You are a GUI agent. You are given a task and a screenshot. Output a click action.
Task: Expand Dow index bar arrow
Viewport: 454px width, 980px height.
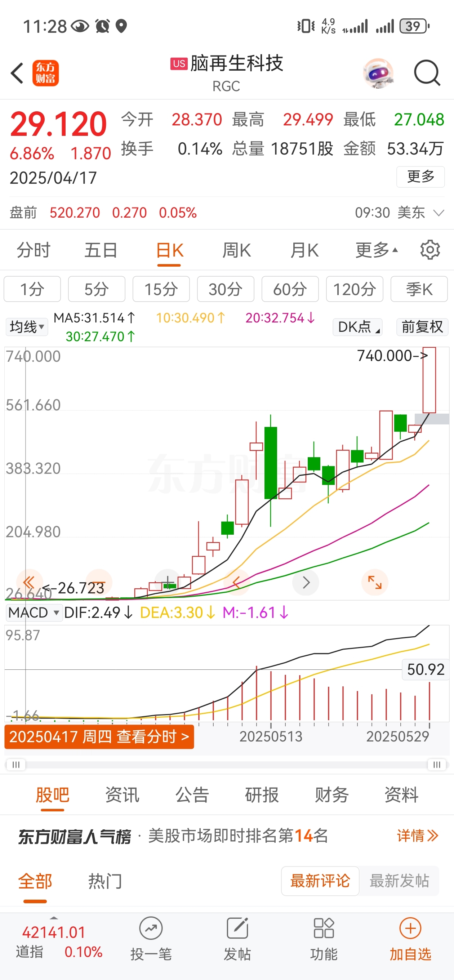click(54, 918)
